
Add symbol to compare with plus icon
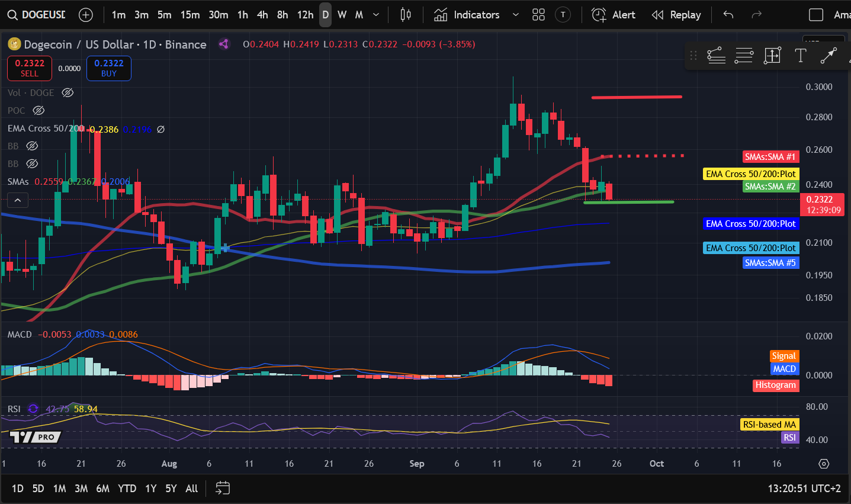(x=86, y=15)
